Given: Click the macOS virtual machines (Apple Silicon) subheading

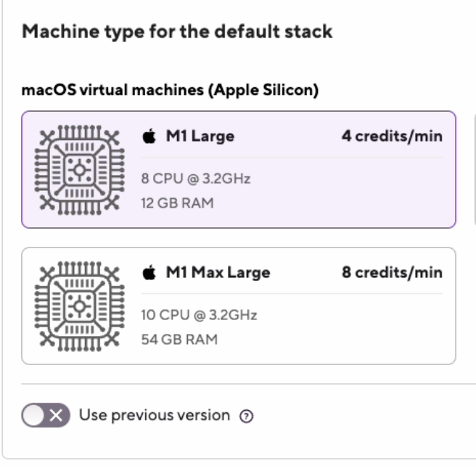Looking at the screenshot, I should point(171,91).
